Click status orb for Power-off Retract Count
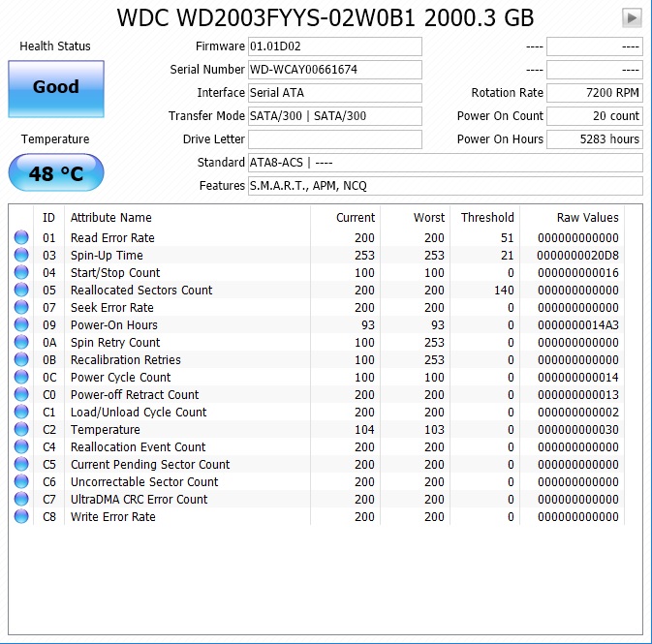 coord(21,394)
